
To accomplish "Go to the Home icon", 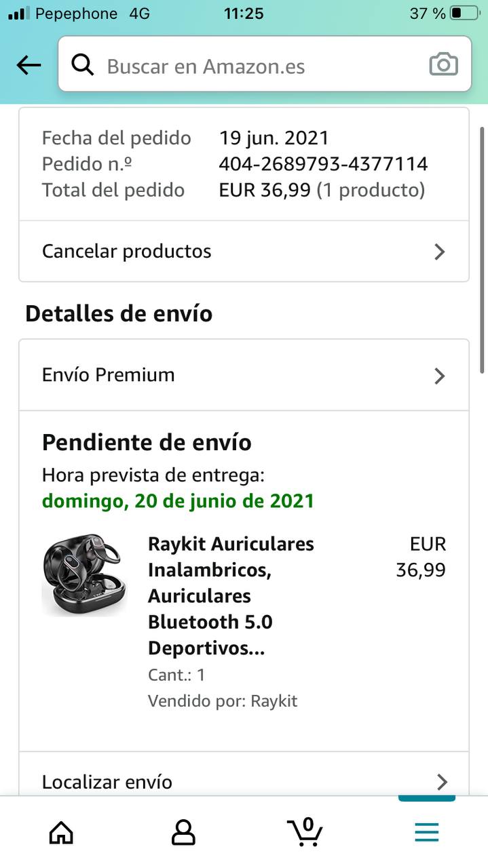I will (61, 831).
